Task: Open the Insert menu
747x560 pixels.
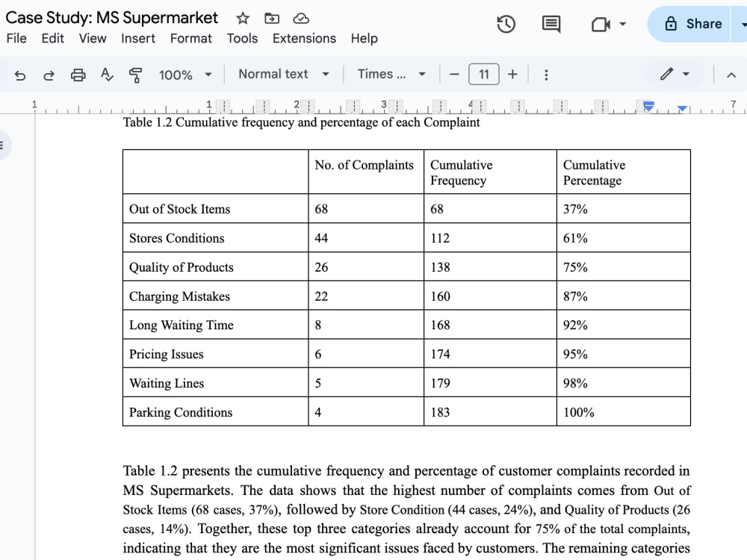Action: 138,39
